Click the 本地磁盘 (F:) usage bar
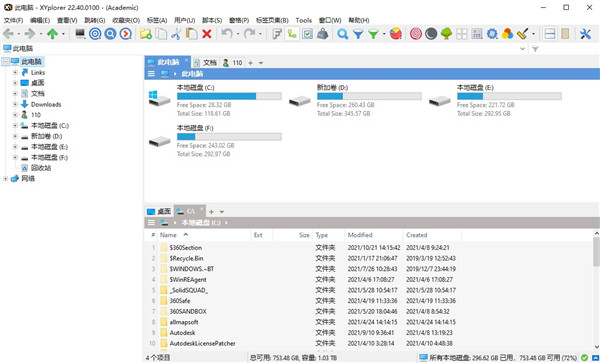The image size is (600, 363). (229, 137)
